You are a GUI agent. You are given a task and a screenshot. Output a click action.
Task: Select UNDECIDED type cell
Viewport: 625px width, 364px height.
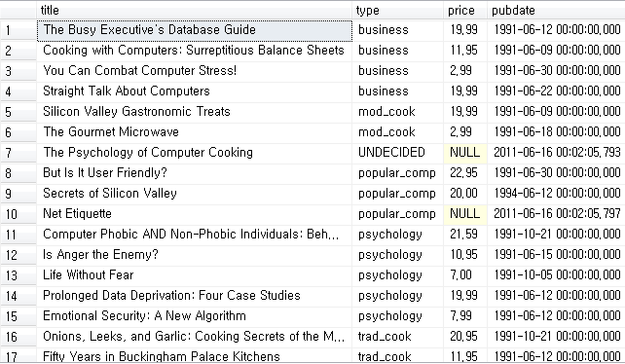(397, 153)
